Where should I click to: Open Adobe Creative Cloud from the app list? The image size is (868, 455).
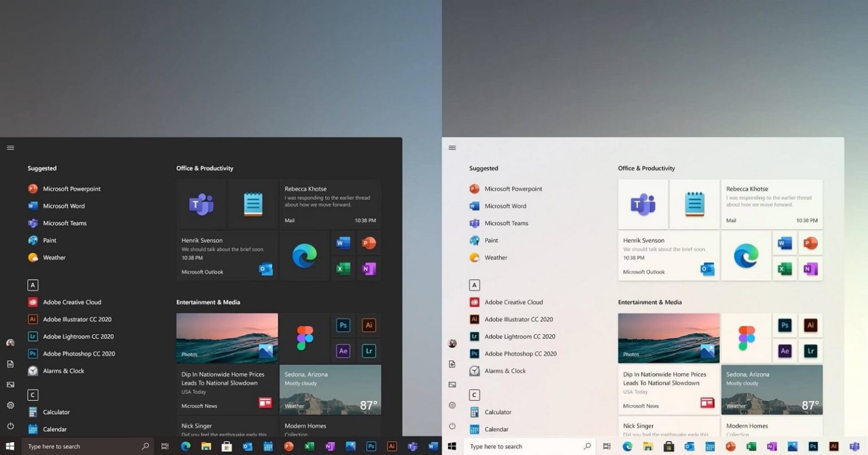[72, 302]
